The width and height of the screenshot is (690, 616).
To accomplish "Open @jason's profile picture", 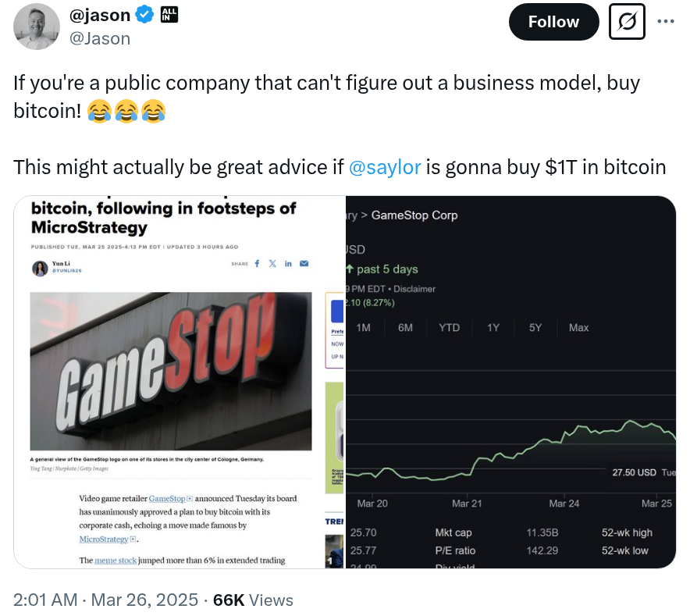I will coord(37,26).
